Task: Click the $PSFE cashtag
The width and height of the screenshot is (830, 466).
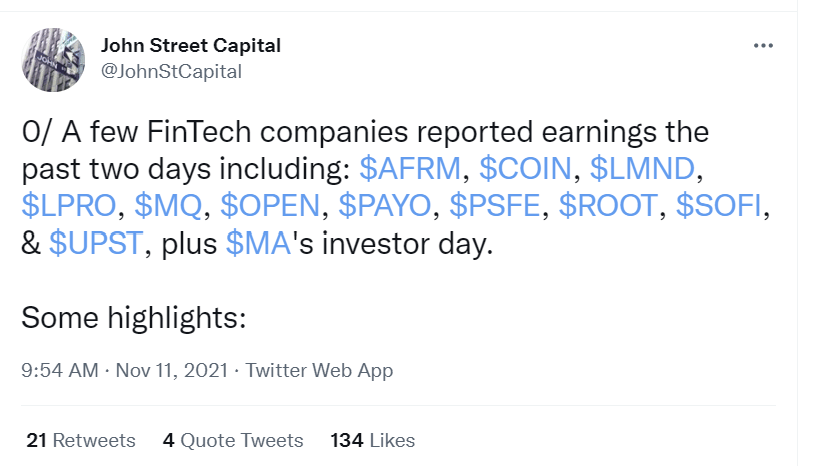Action: click(496, 207)
